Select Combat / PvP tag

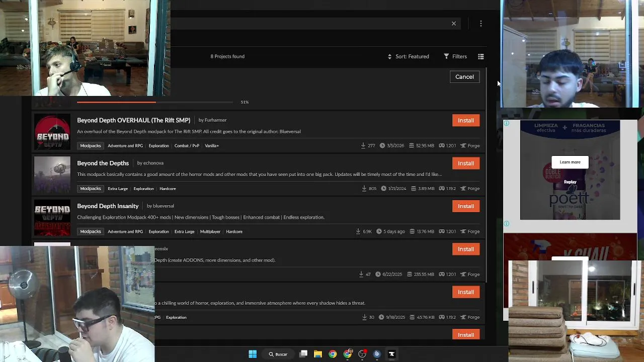point(187,146)
